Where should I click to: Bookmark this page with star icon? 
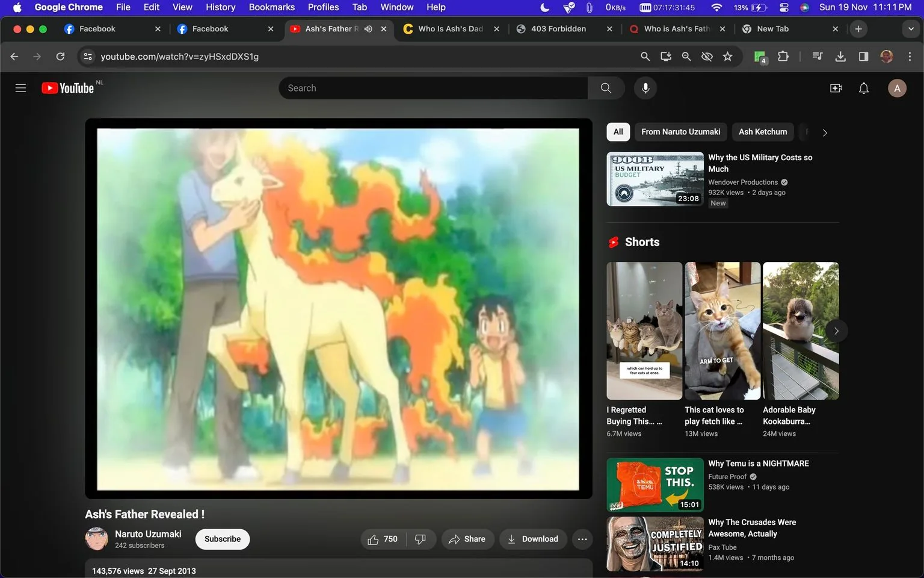[x=728, y=57]
